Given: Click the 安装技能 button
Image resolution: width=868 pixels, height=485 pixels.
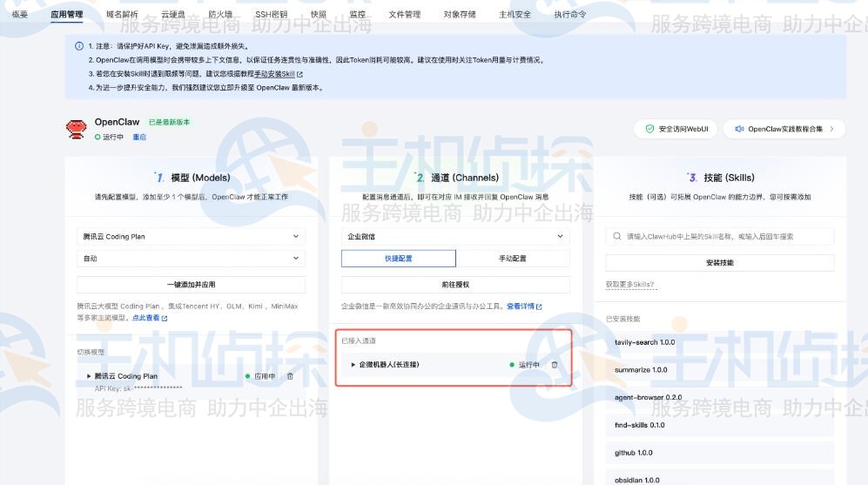Looking at the screenshot, I should coord(720,262).
